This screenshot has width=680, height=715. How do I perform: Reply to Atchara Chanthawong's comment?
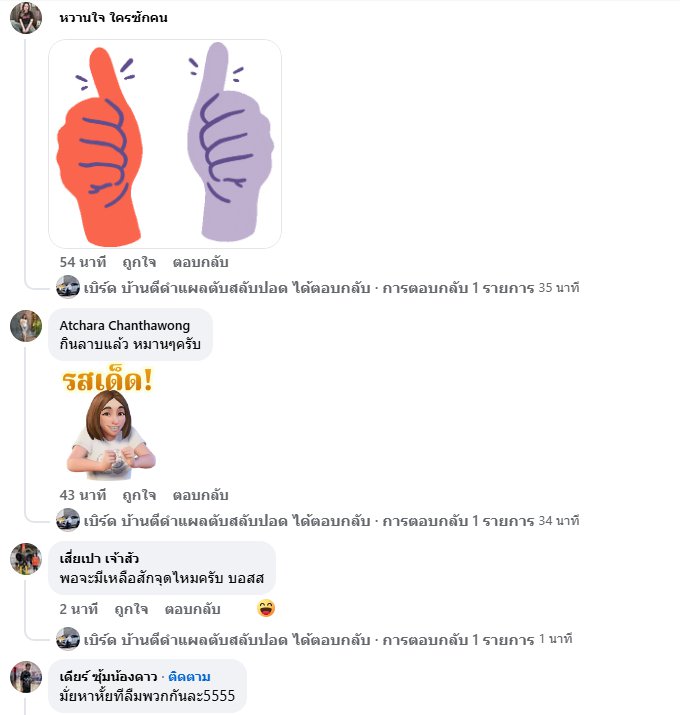pyautogui.click(x=200, y=495)
